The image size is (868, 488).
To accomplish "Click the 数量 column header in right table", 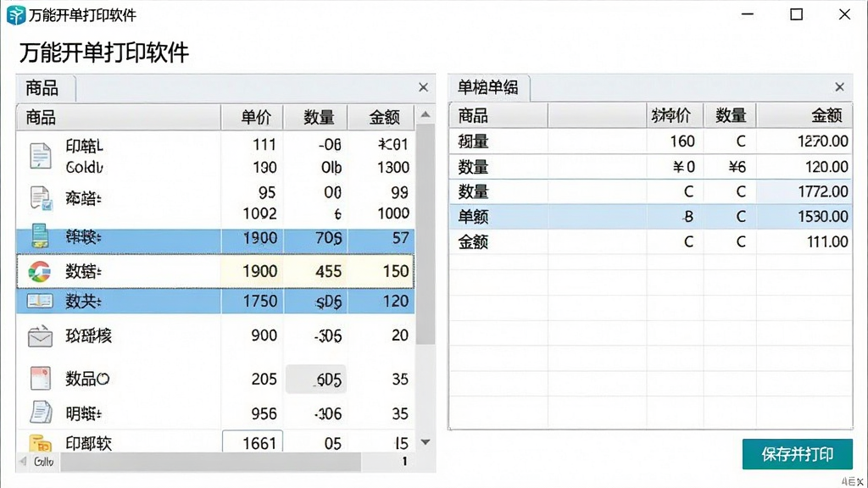I will [730, 115].
